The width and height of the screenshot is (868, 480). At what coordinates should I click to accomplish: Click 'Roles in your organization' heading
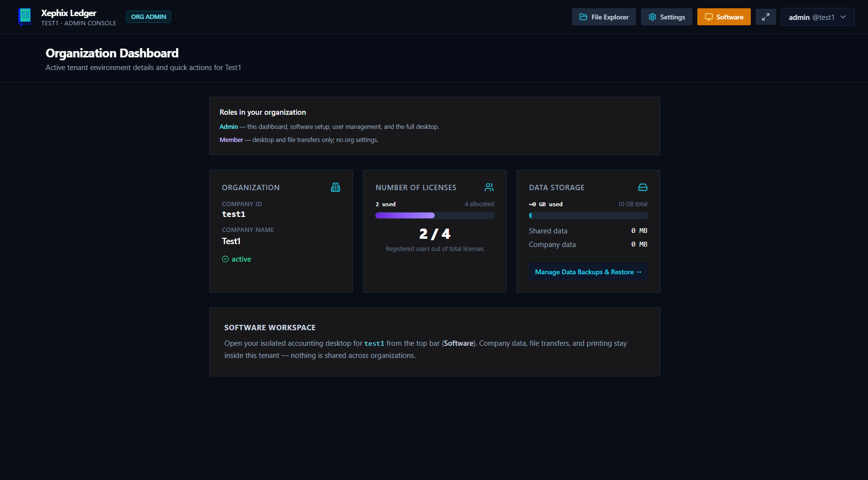[x=263, y=112]
